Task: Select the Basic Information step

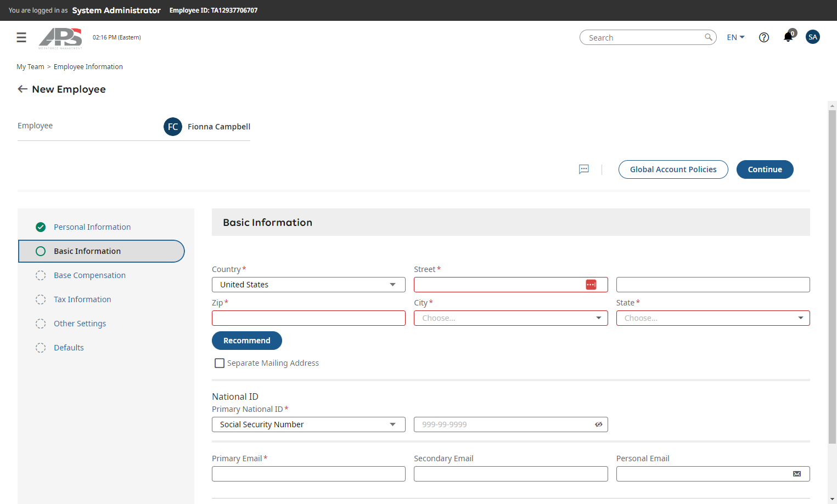Action: [x=102, y=251]
